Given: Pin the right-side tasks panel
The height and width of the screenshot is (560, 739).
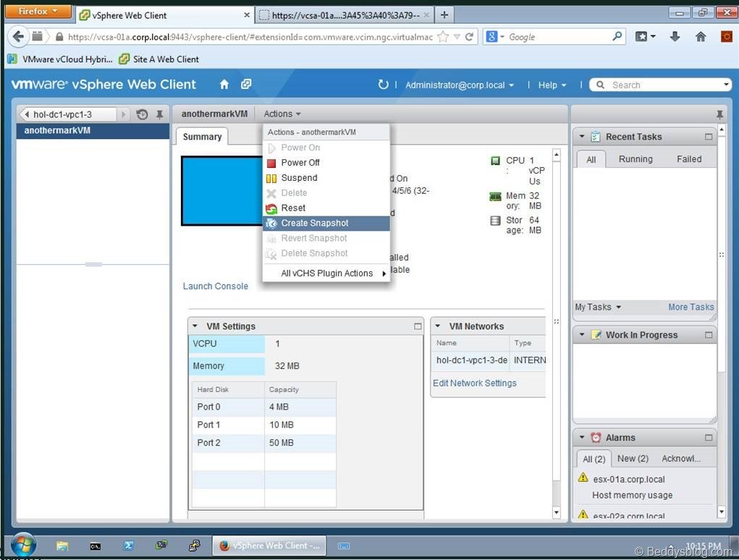Looking at the screenshot, I should point(719,114).
